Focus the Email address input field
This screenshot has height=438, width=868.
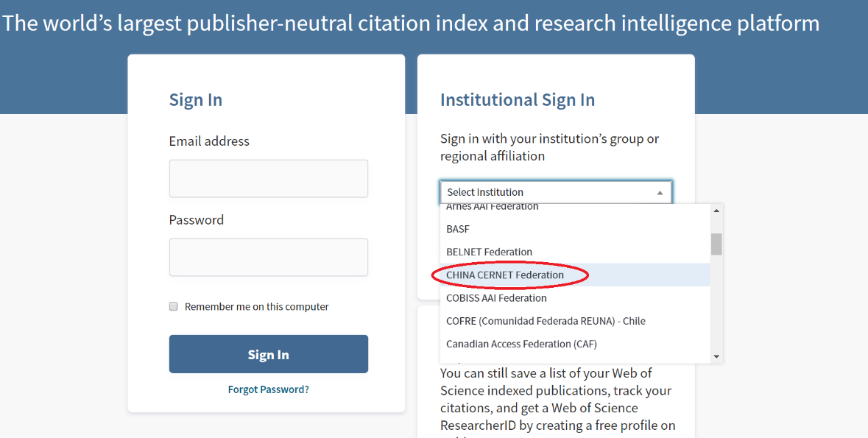[268, 179]
